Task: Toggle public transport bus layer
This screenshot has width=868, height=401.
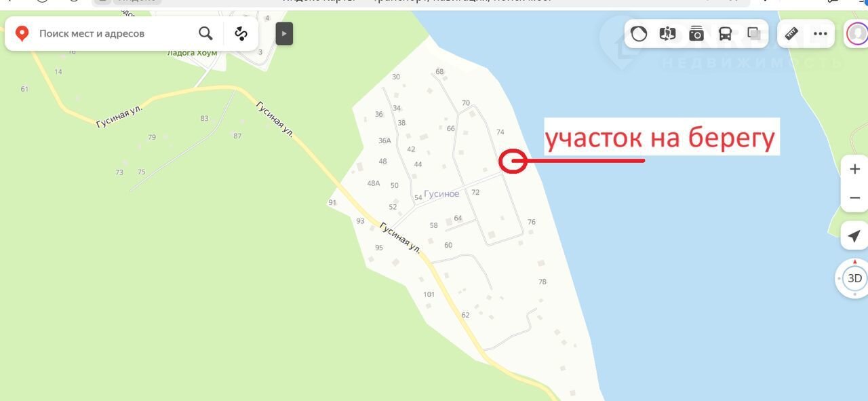Action: 725,33
